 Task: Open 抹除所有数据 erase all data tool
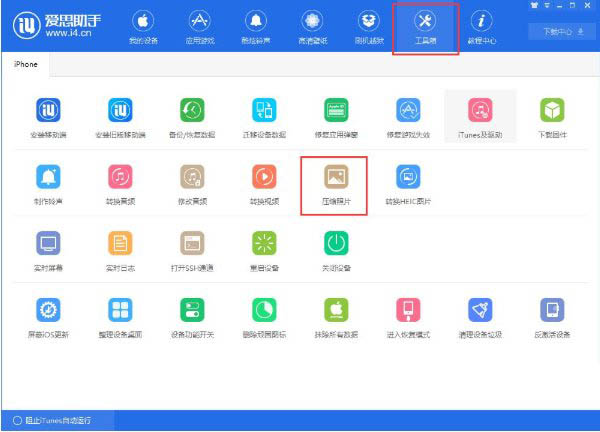tap(336, 318)
